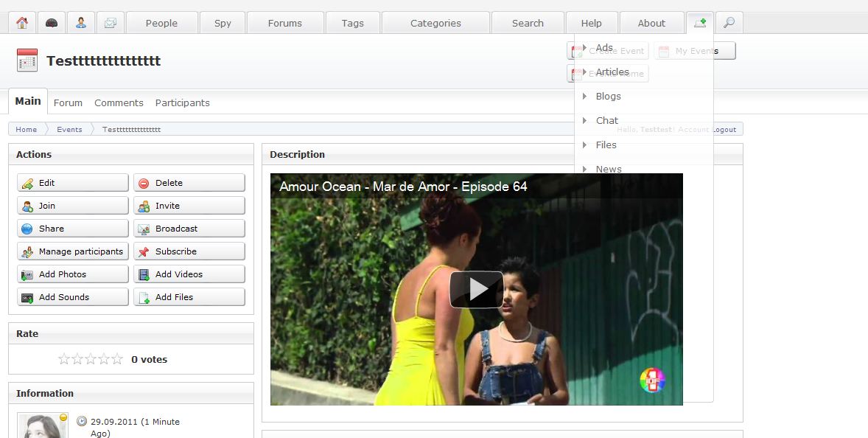Image resolution: width=868 pixels, height=438 pixels.
Task: Open the dashboard gauge icon tab
Action: point(52,23)
